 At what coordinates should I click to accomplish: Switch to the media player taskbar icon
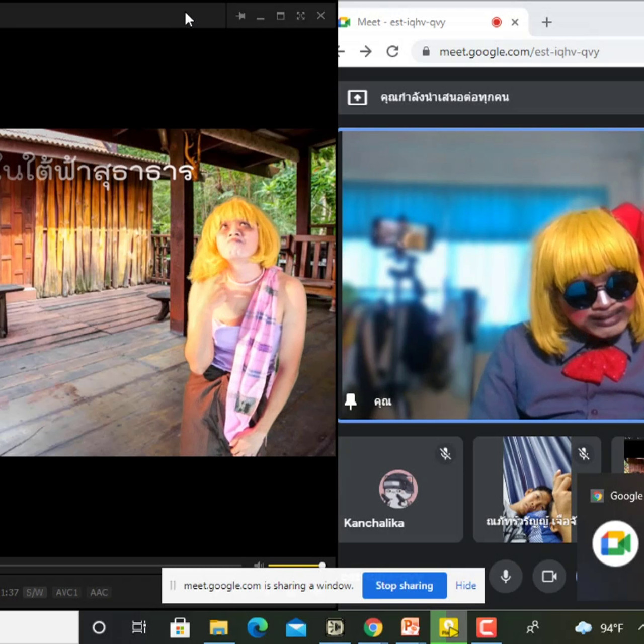click(x=449, y=627)
